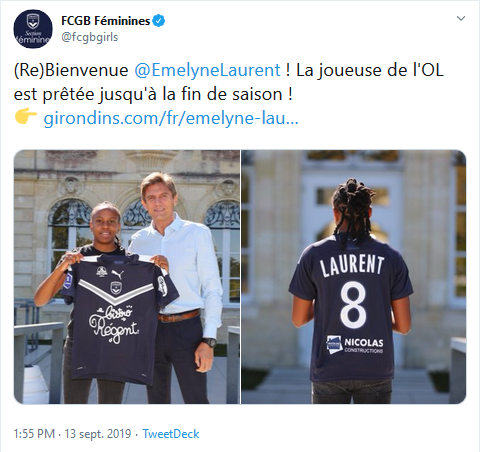This screenshot has width=480, height=452.
Task: Click the Bistro Régent sponsor on jersey
Action: click(114, 324)
